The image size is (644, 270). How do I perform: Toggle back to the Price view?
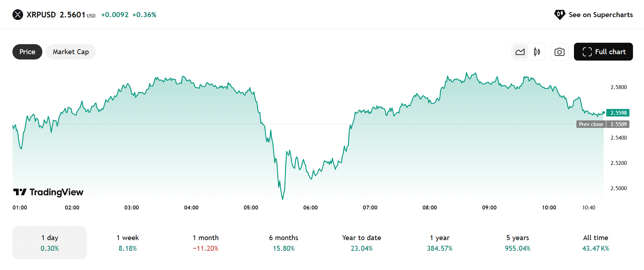27,52
